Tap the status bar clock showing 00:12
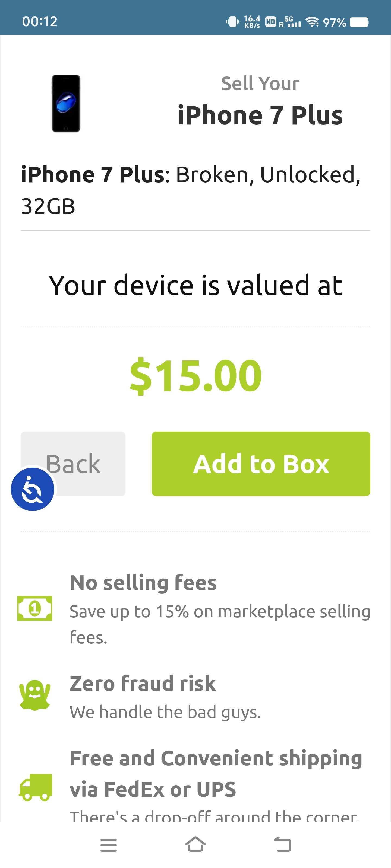The height and width of the screenshot is (868, 391). 40,22
